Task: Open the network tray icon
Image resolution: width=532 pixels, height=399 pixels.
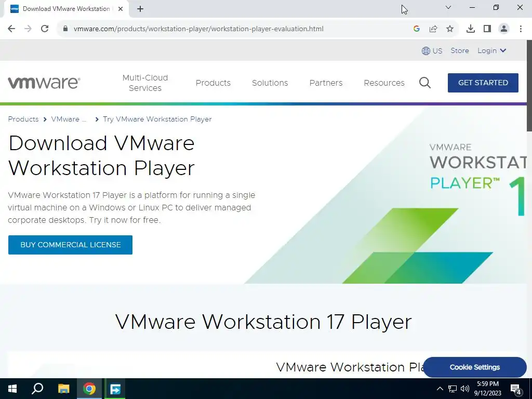Action: point(453,389)
